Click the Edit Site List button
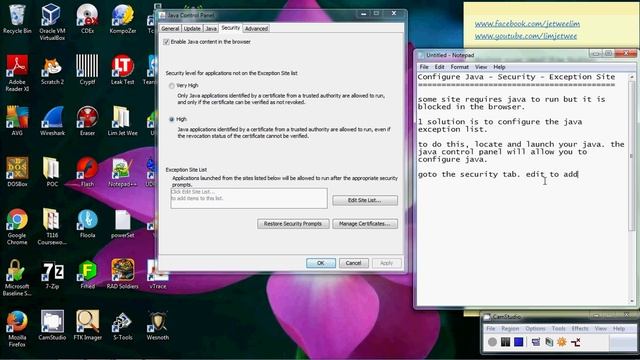Image resolution: width=640 pixels, height=360 pixels. 365,200
